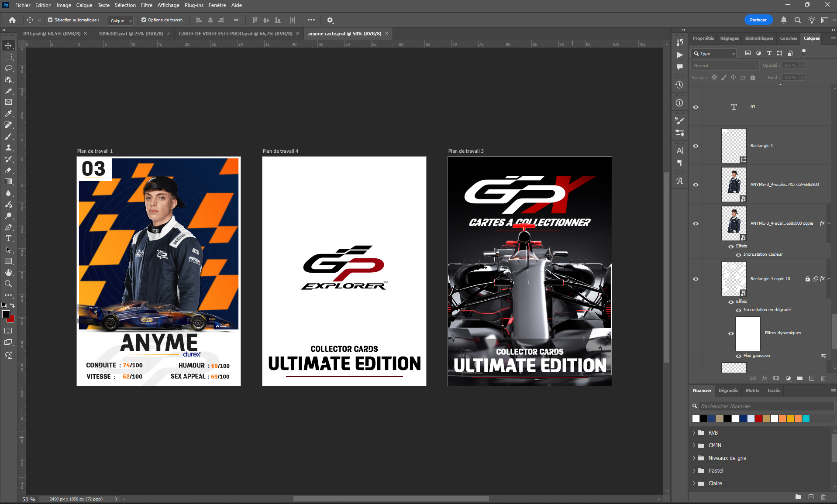Open the notifications bell icon
Screen dimensions: 837x504
point(784,20)
